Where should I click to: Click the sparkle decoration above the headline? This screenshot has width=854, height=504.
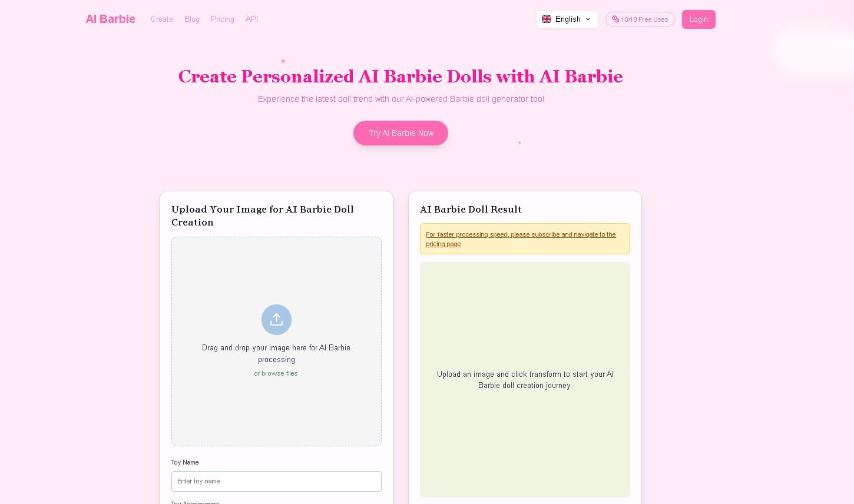283,61
